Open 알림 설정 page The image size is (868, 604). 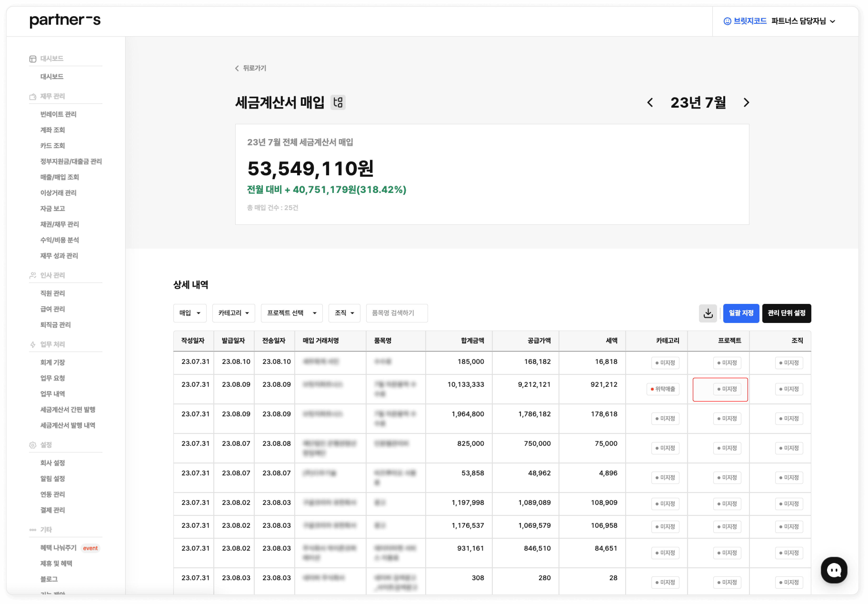pos(53,479)
